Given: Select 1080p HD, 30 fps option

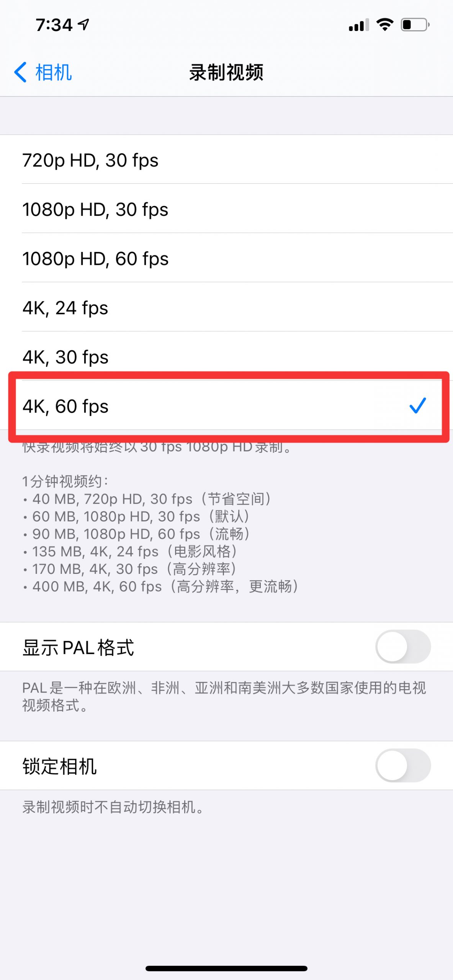Looking at the screenshot, I should [226, 209].
